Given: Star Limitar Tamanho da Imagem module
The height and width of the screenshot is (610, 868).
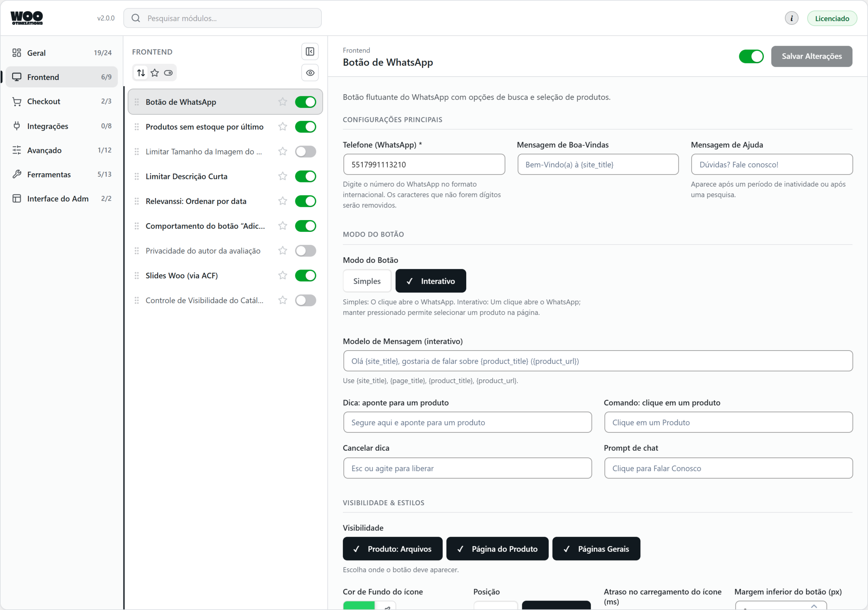Looking at the screenshot, I should pyautogui.click(x=282, y=152).
